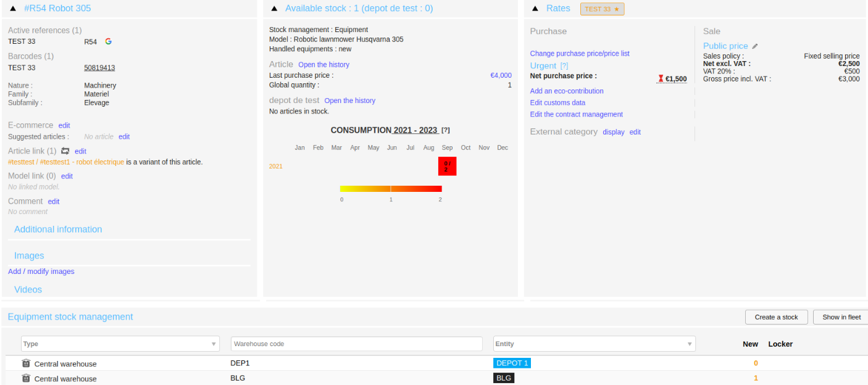
Task: Edit the Suggested articles
Action: (x=124, y=137)
